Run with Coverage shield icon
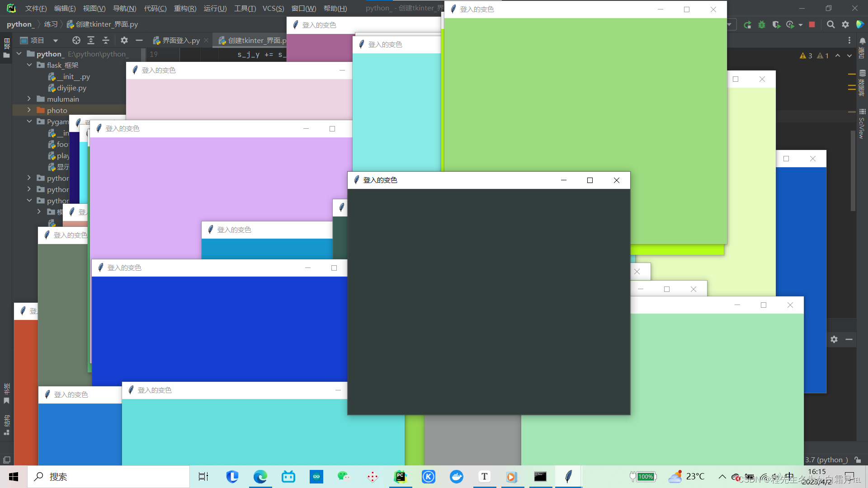The image size is (868, 488). coord(776,25)
